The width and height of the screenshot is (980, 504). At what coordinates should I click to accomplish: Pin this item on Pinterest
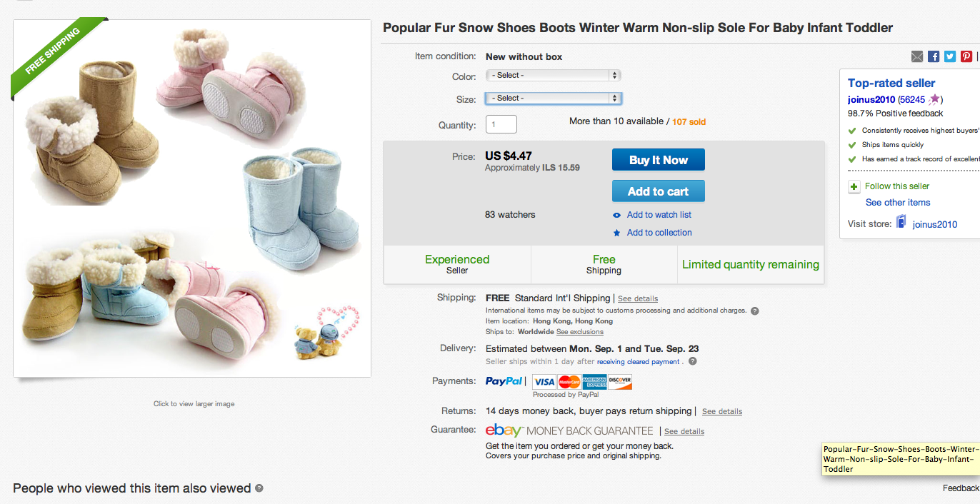[x=966, y=56]
